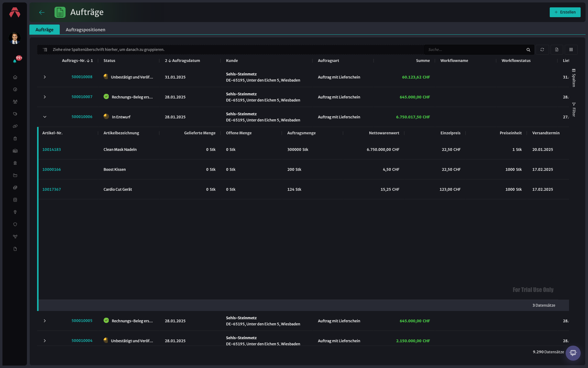Image resolution: width=588 pixels, height=368 pixels.
Task: Click the refresh grid icon
Action: click(x=542, y=49)
